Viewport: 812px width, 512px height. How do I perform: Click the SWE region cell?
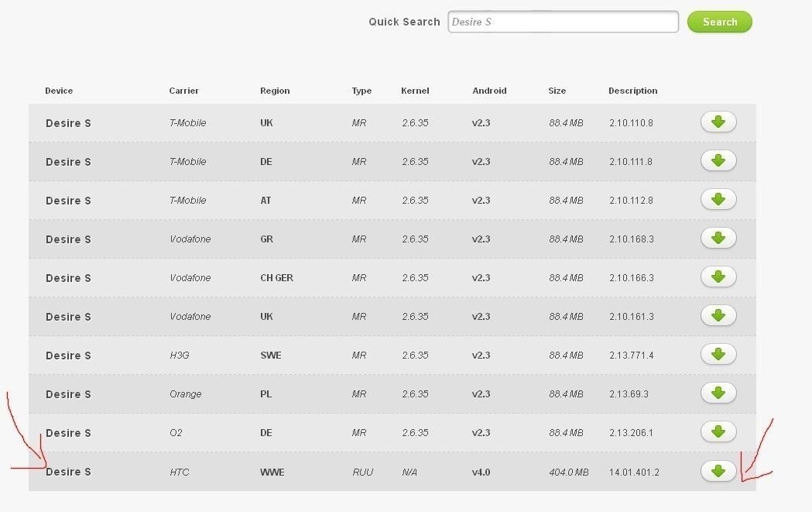[271, 356]
